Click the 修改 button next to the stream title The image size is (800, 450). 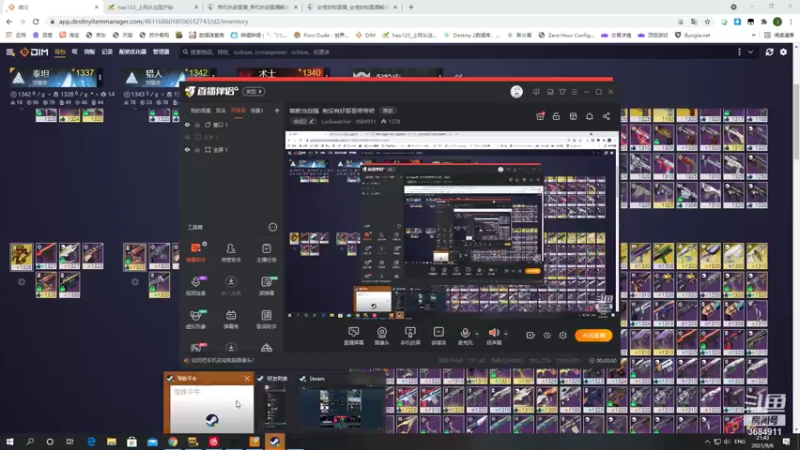click(x=388, y=111)
